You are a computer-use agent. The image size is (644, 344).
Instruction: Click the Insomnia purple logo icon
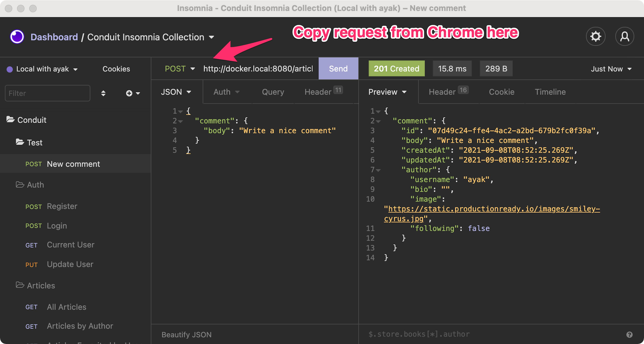click(x=17, y=37)
